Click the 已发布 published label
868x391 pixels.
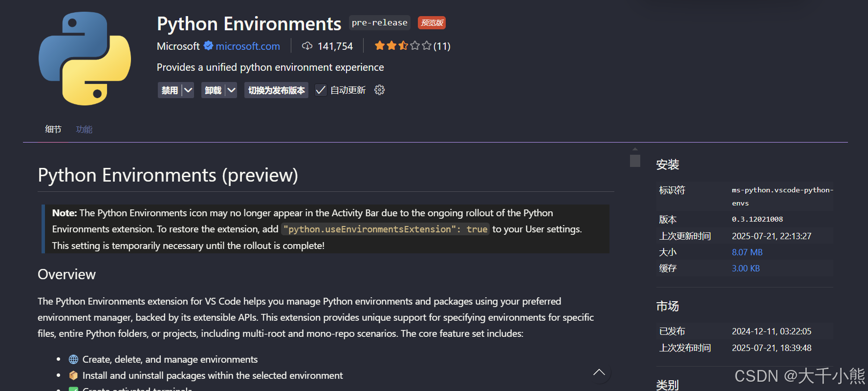tap(672, 331)
